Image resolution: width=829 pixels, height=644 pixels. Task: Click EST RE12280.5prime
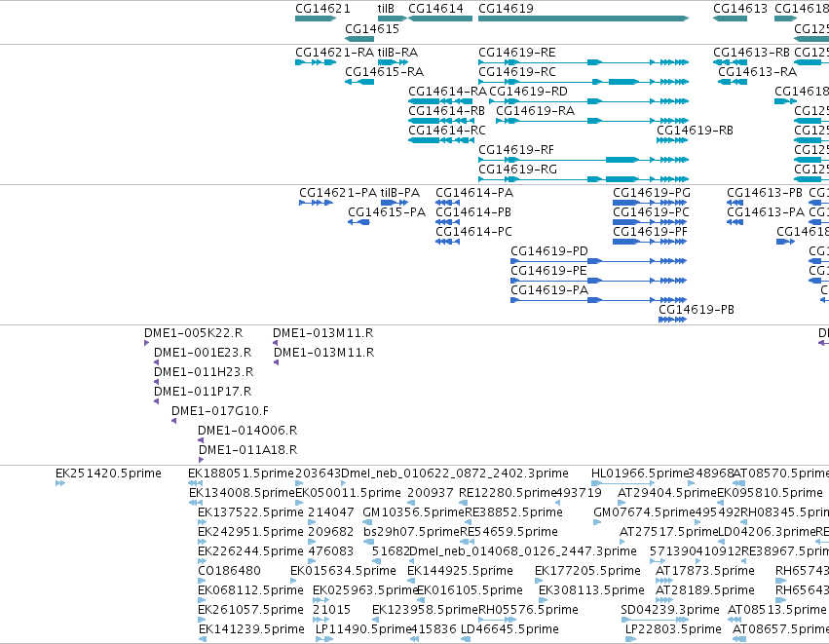[463, 503]
